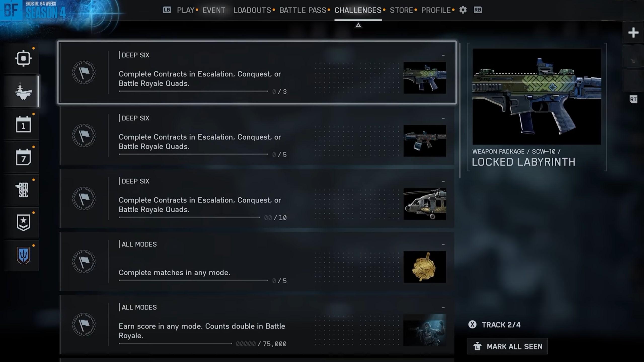Viewport: 644px width, 362px height.
Task: Click the LB bumper icon
Action: 167,10
